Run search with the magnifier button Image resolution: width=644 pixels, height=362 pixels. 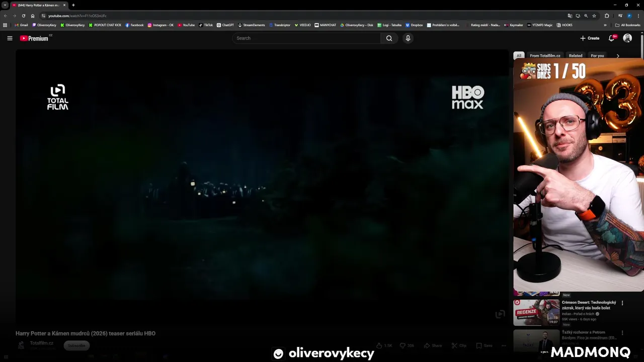[389, 38]
